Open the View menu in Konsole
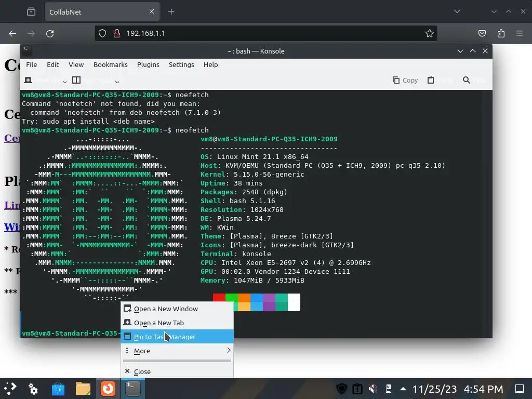This screenshot has width=532, height=399. pyautogui.click(x=76, y=64)
